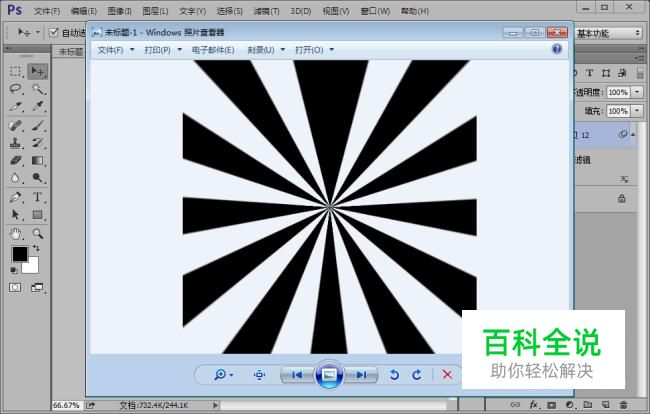Add layer style fx button
The height and width of the screenshot is (414, 650).
[x=534, y=404]
